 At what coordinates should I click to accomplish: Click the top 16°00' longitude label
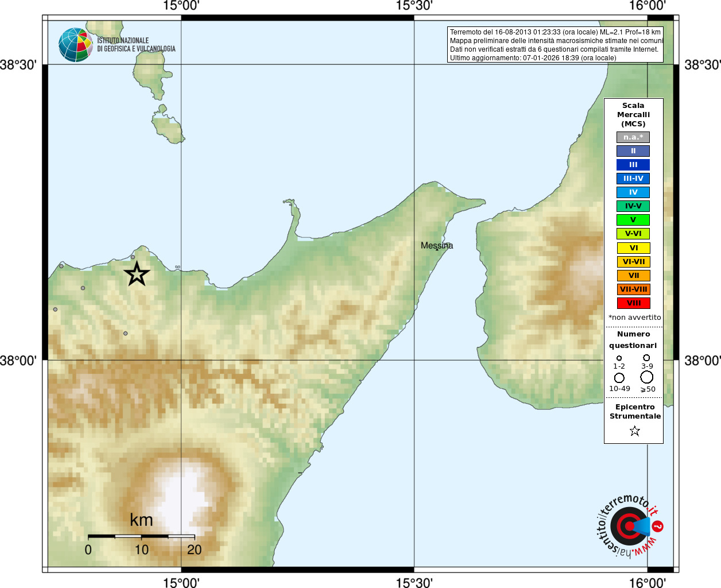click(647, 6)
